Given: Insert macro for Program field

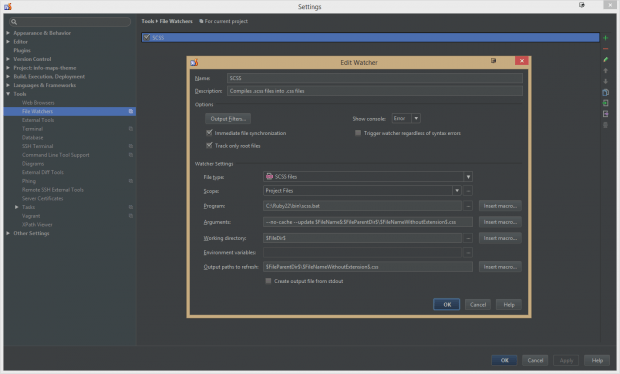Looking at the screenshot, I should (x=500, y=206).
